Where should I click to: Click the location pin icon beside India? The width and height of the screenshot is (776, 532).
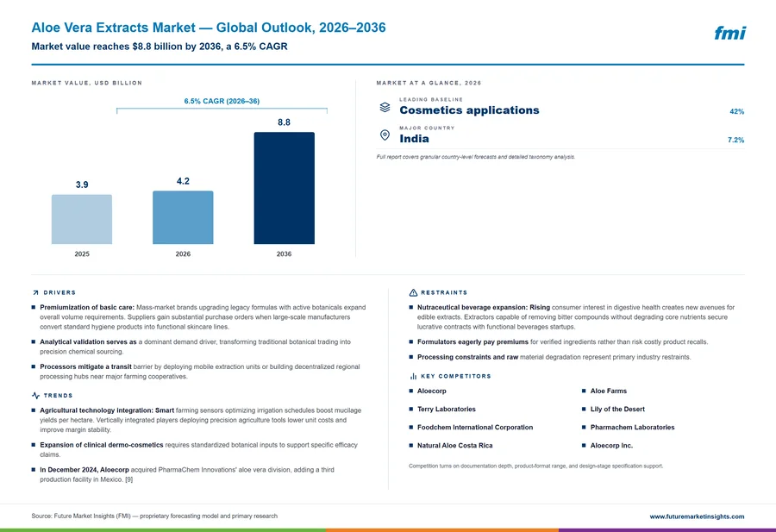pos(385,135)
